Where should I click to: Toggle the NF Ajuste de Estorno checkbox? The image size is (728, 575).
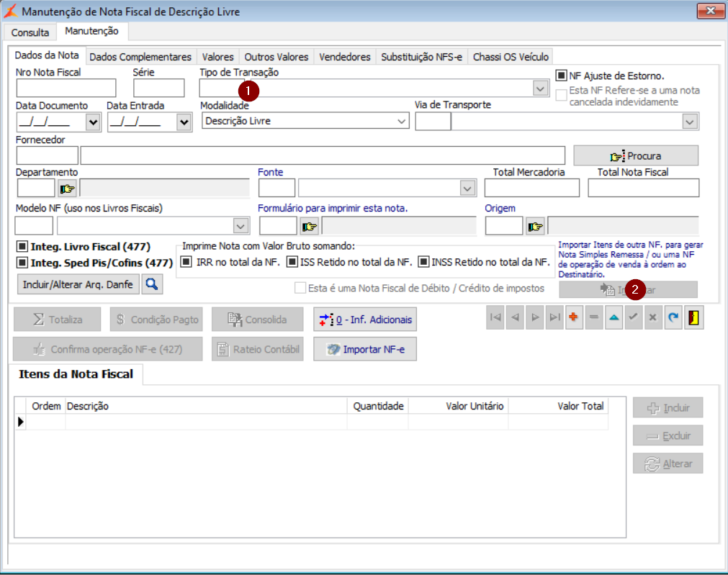562,76
